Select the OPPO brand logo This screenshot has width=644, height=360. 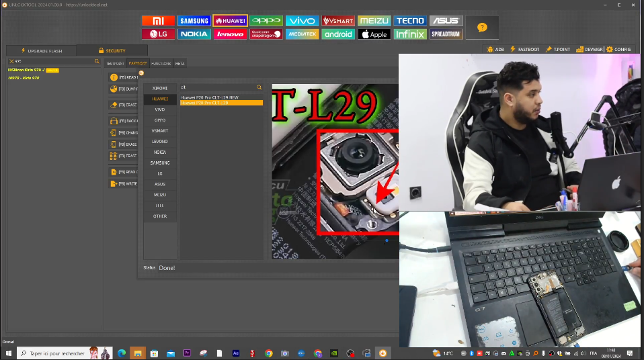tap(266, 21)
